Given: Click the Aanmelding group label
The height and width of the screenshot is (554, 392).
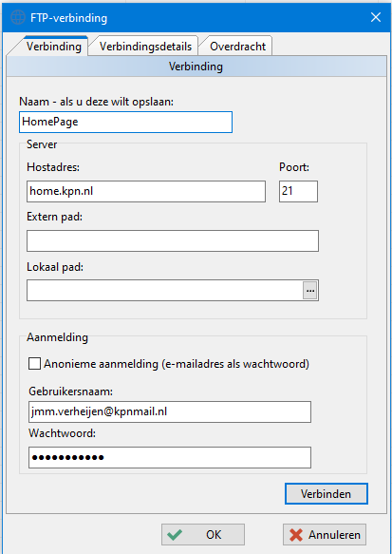Looking at the screenshot, I should (57, 337).
